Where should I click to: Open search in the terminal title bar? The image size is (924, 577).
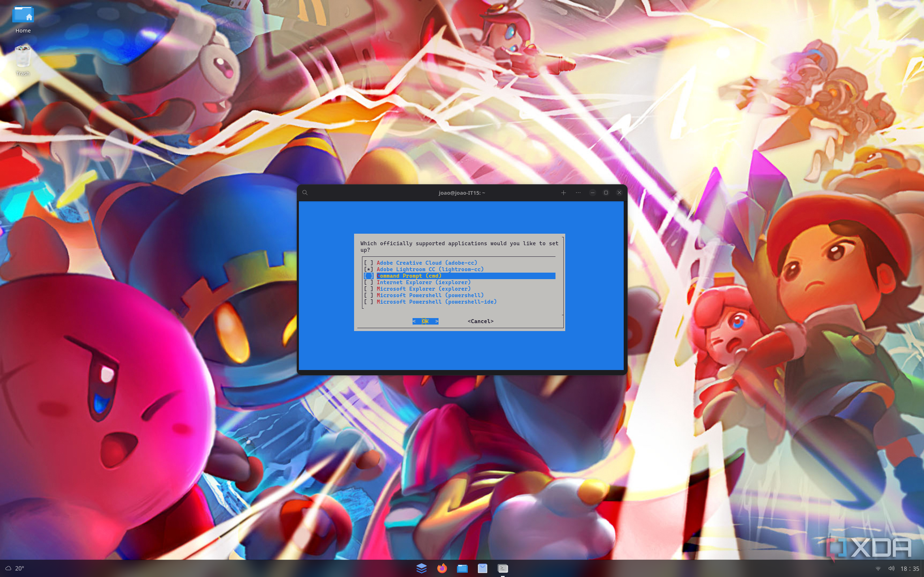[305, 193]
